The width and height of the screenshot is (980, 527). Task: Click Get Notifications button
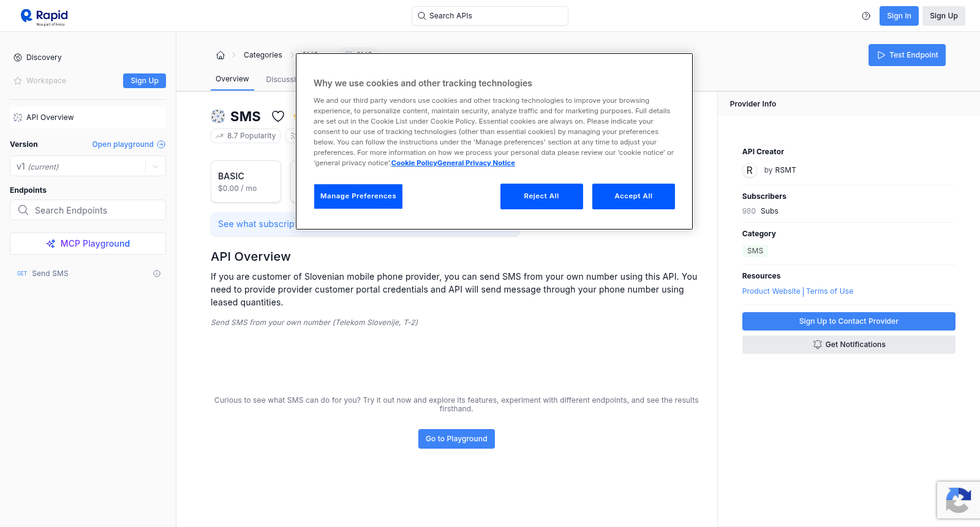coord(849,345)
